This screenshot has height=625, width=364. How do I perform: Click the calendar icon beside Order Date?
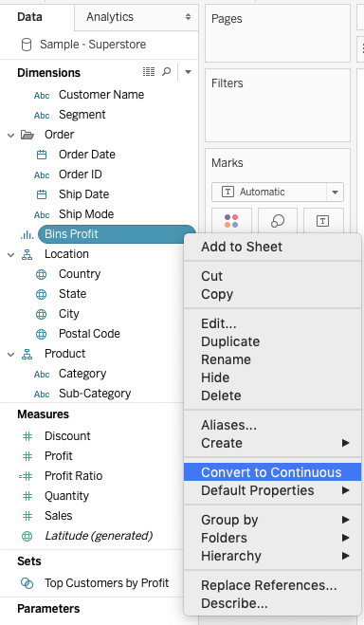(42, 155)
